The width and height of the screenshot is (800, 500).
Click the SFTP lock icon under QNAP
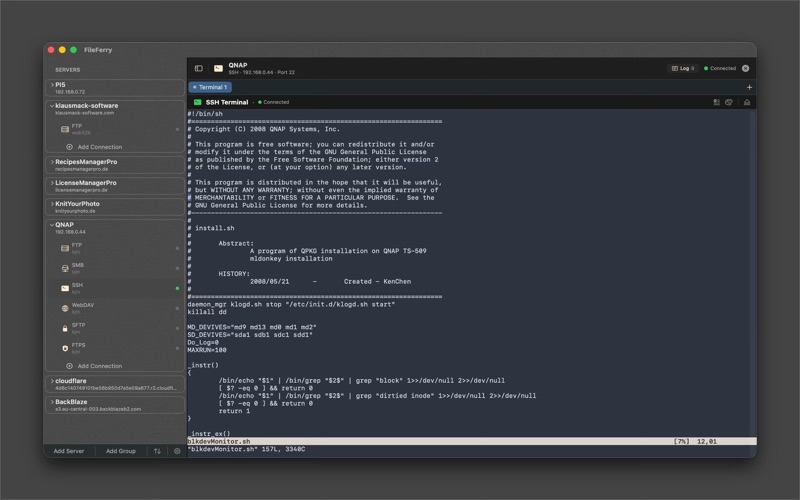[65, 328]
